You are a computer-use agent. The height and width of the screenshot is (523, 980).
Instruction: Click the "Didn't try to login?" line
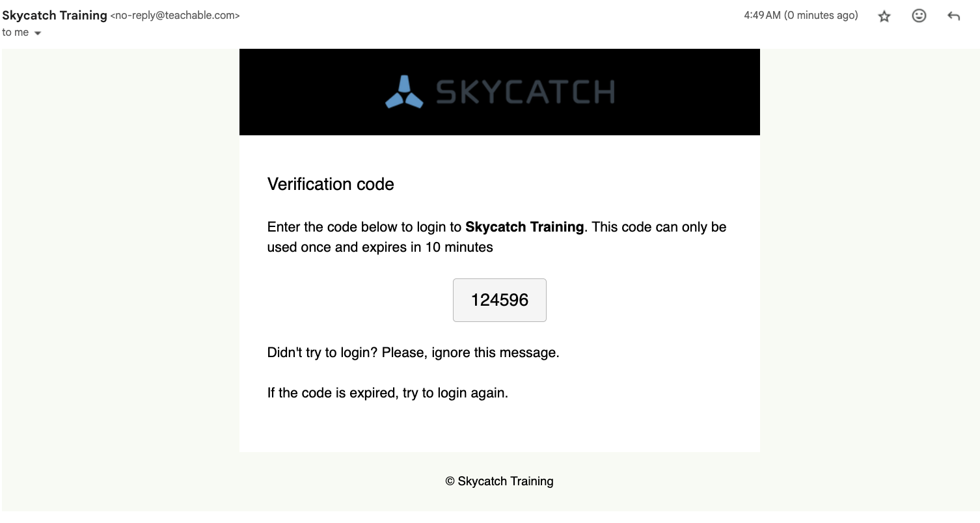(x=413, y=353)
